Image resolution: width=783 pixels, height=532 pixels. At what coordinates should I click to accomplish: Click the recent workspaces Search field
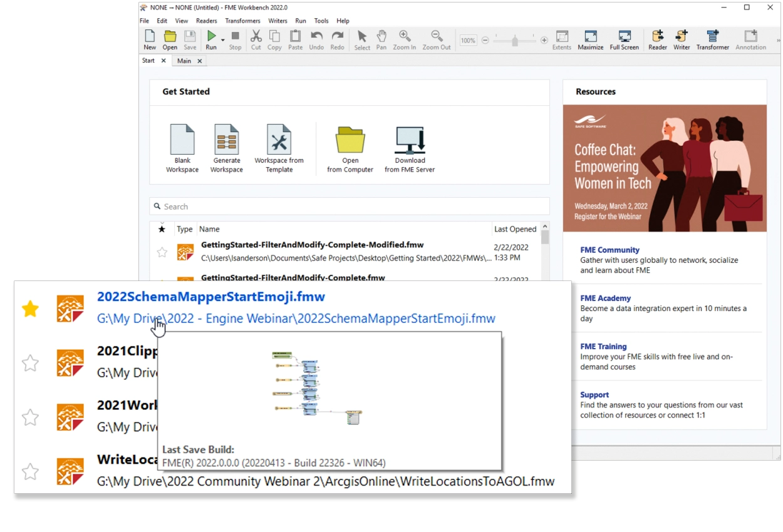click(x=350, y=207)
